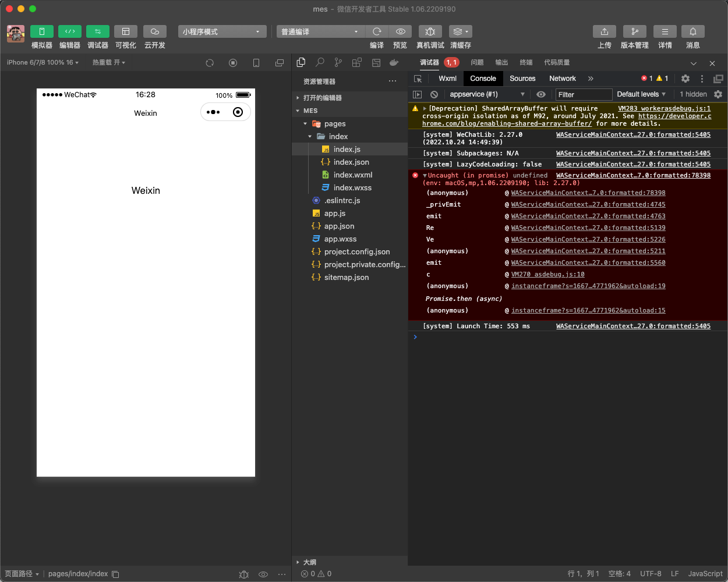The width and height of the screenshot is (728, 582).
Task: Open the explorer files icon
Action: tap(301, 62)
